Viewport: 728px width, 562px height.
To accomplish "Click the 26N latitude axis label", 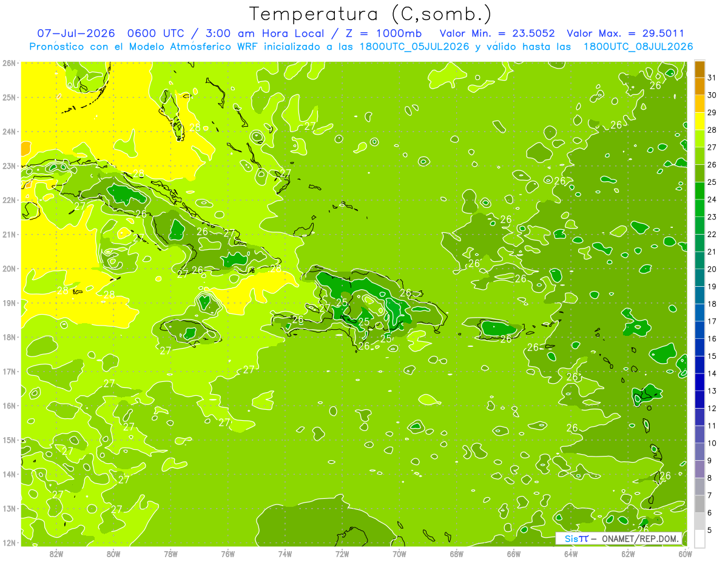I will [x=9, y=62].
